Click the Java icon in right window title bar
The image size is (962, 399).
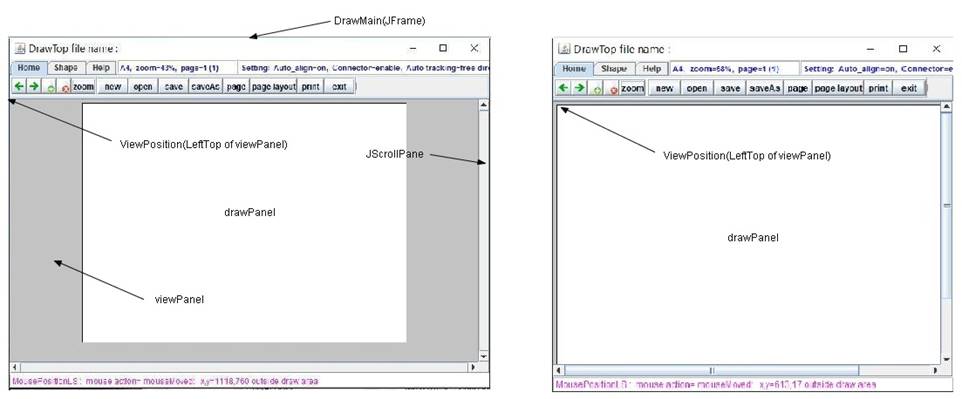click(x=564, y=48)
